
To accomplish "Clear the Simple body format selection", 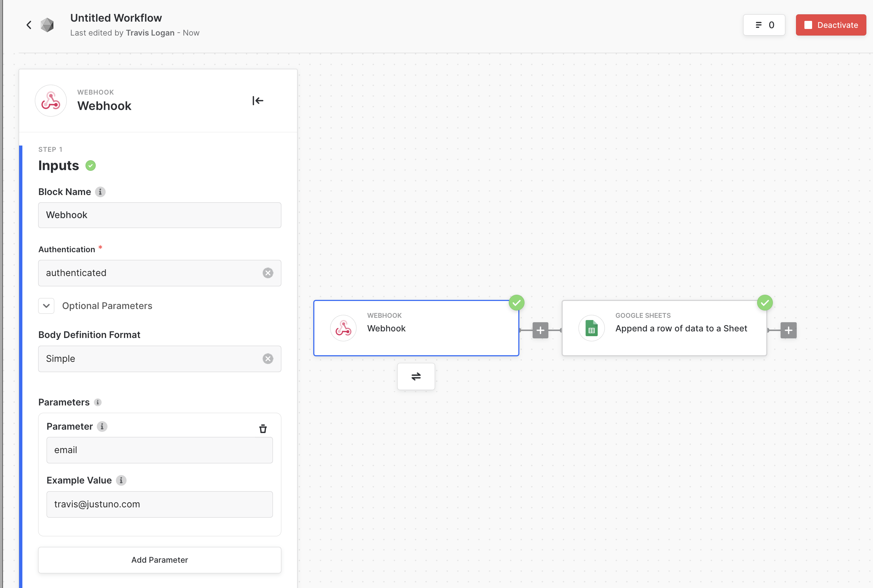I will pos(267,359).
